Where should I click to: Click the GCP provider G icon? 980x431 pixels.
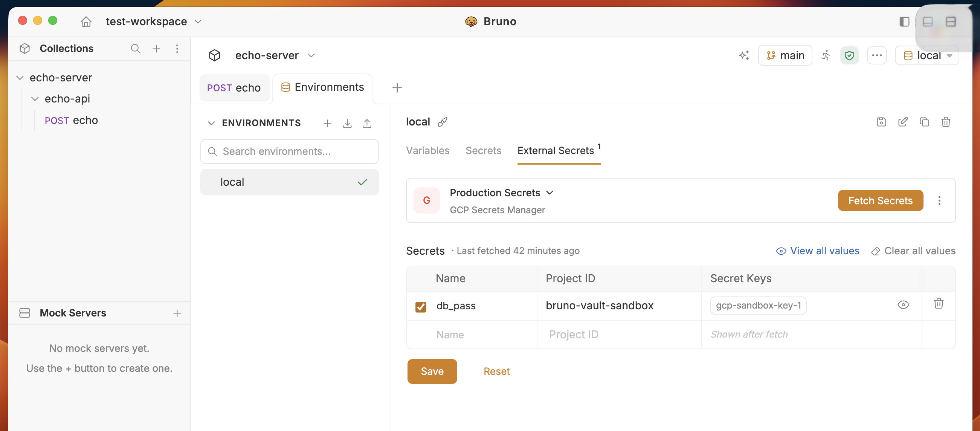[x=426, y=200]
